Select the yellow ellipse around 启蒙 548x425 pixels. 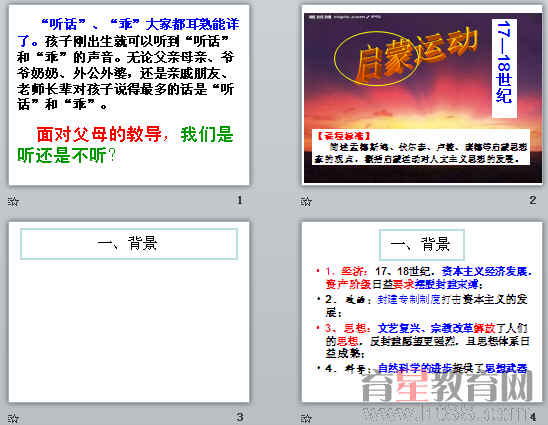pos(376,58)
